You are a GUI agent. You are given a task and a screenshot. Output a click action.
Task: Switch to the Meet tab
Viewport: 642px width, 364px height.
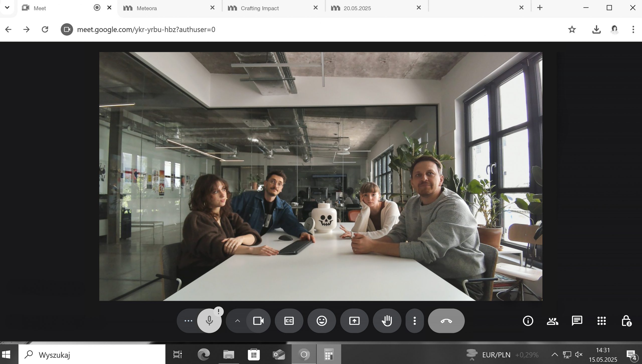pyautogui.click(x=58, y=8)
